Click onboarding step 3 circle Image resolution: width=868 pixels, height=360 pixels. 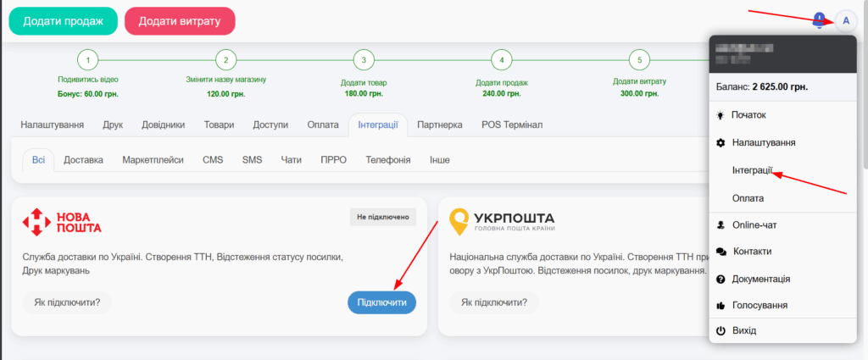364,60
